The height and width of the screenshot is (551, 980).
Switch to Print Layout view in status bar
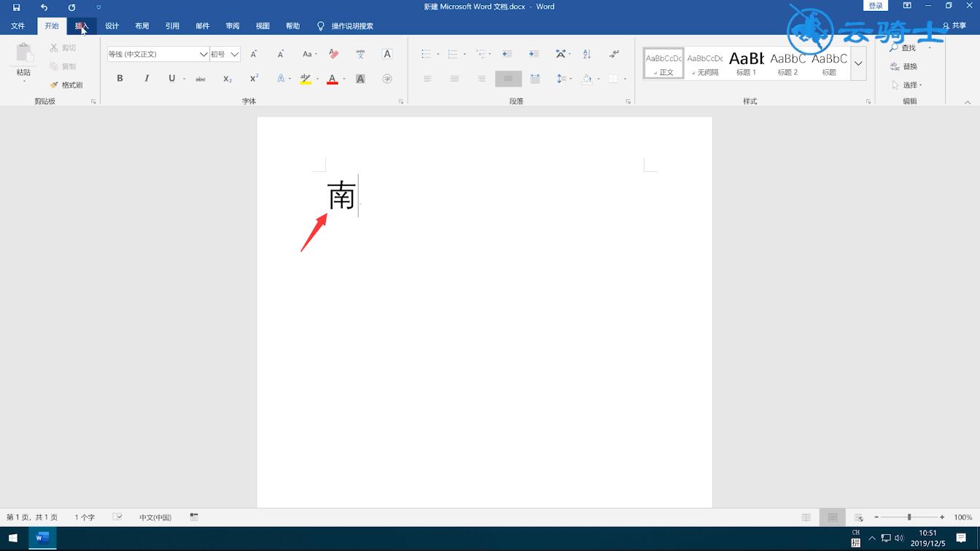pyautogui.click(x=832, y=517)
